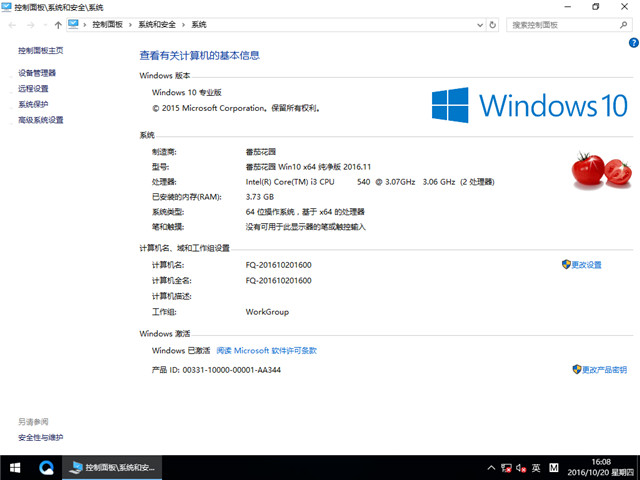640x480 pixels.
Task: Close the control panel window
Action: 624,7
